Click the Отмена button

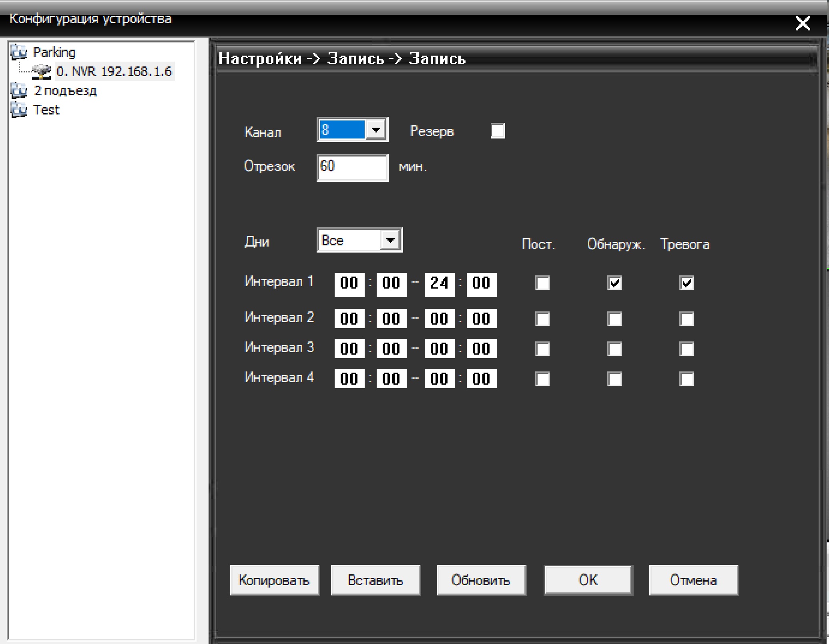tap(693, 580)
